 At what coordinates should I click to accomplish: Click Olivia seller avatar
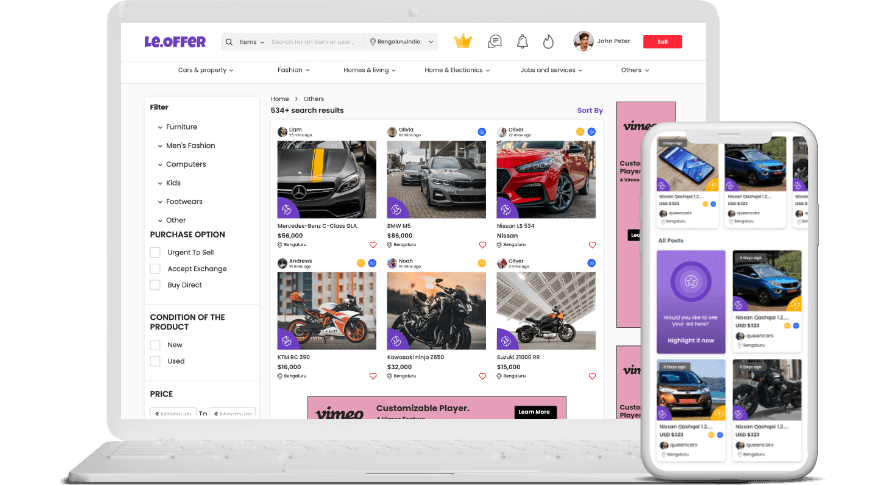[392, 132]
